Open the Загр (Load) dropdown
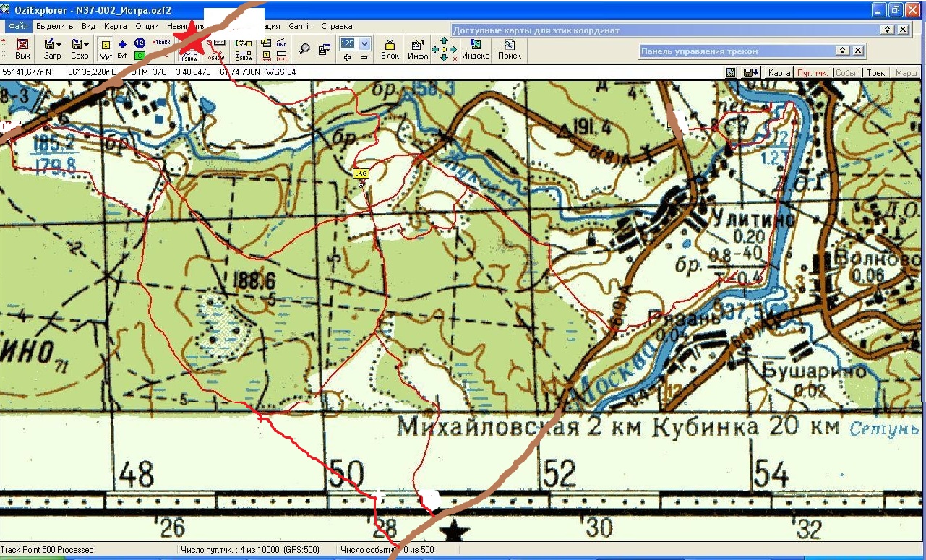This screenshot has height=560, width=926. (53, 48)
